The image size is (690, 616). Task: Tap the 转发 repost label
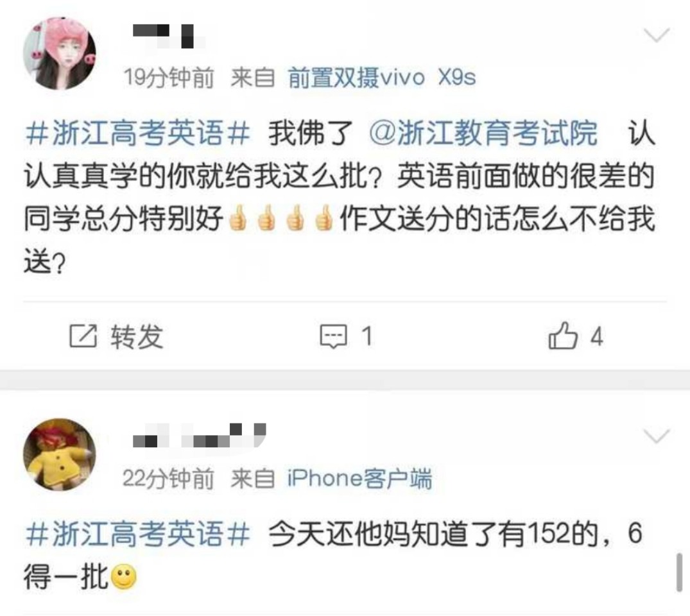tap(137, 337)
